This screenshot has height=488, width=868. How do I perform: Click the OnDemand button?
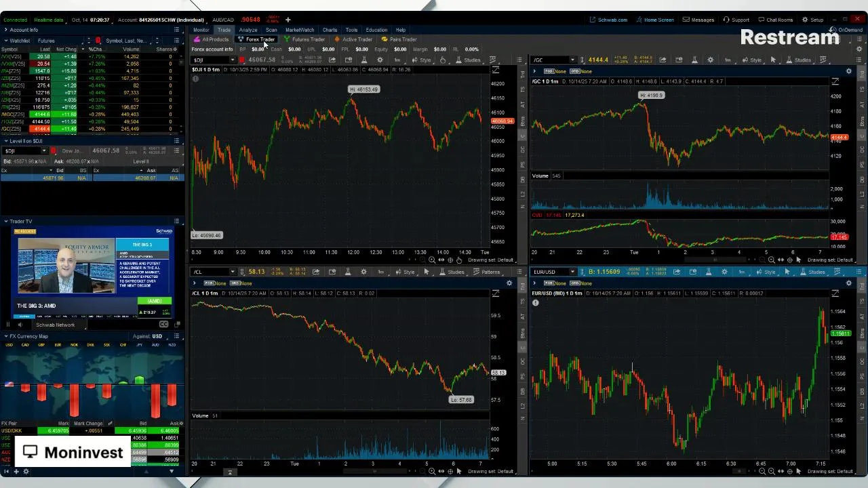click(846, 30)
